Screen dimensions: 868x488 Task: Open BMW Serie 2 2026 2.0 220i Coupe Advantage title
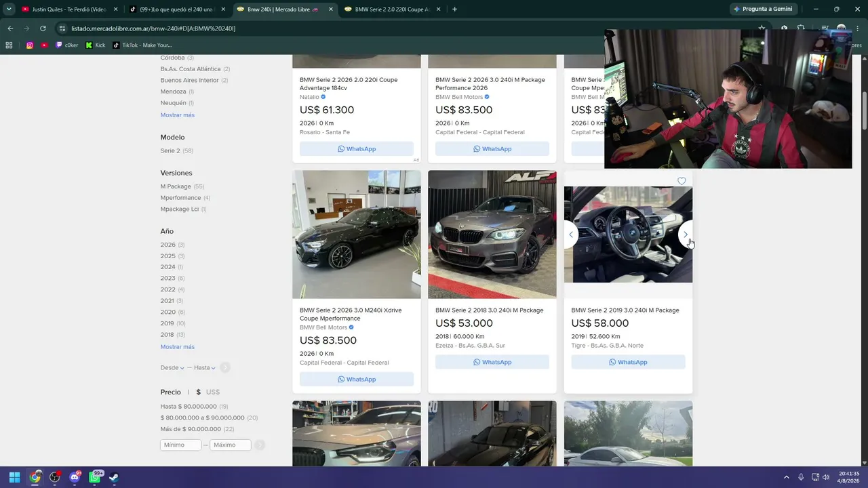[x=349, y=84]
